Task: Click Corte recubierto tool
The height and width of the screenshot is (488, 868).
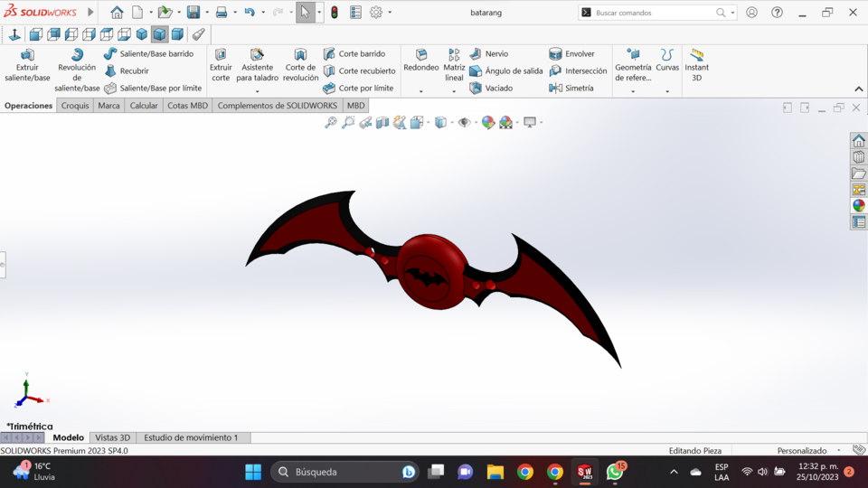Action: 359,70
